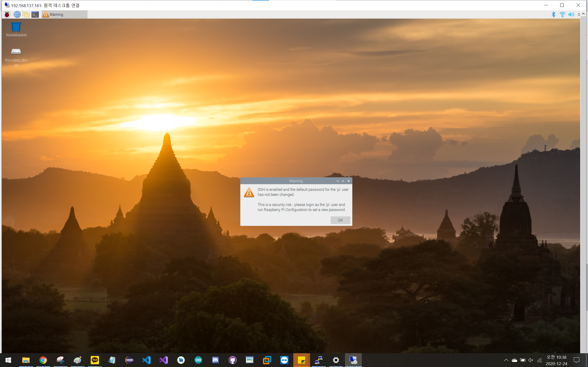Show hidden Windows tray icons chevron
This screenshot has height=367, width=588.
point(506,360)
